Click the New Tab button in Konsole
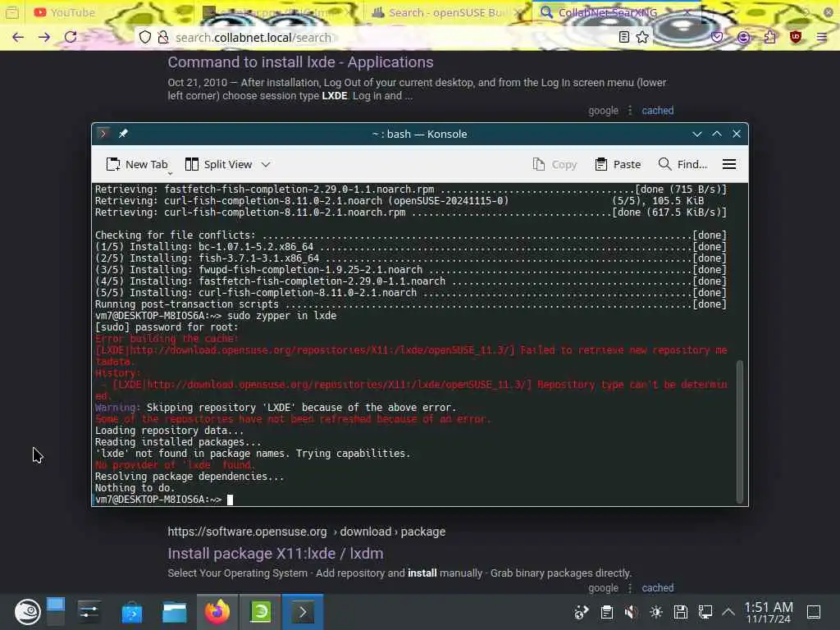Viewport: 840px width, 630px height. (137, 164)
